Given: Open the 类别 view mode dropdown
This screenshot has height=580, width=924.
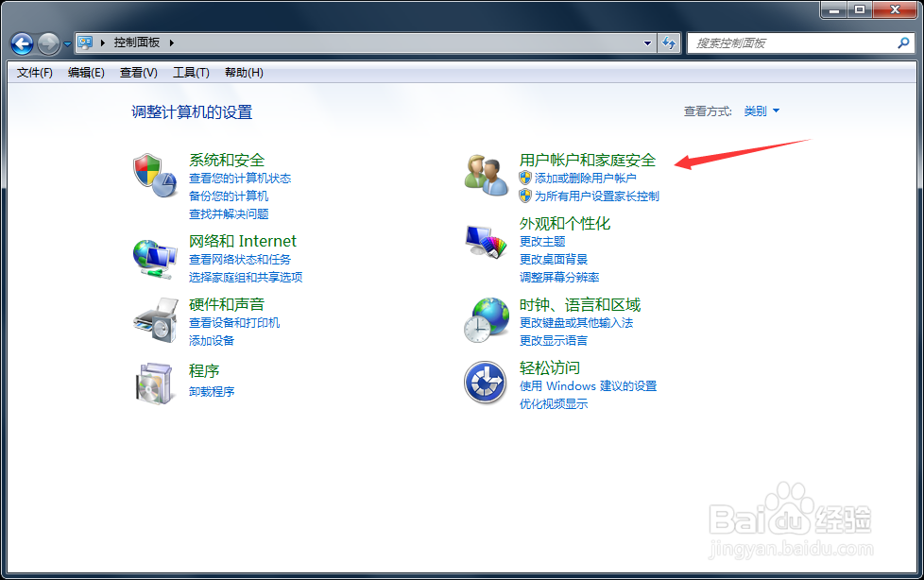Looking at the screenshot, I should pos(761,111).
